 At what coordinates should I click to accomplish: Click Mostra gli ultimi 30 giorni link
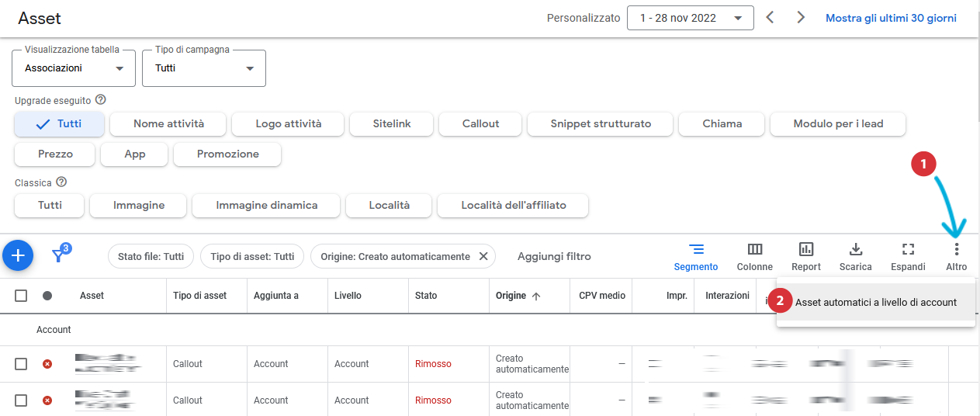pos(891,18)
